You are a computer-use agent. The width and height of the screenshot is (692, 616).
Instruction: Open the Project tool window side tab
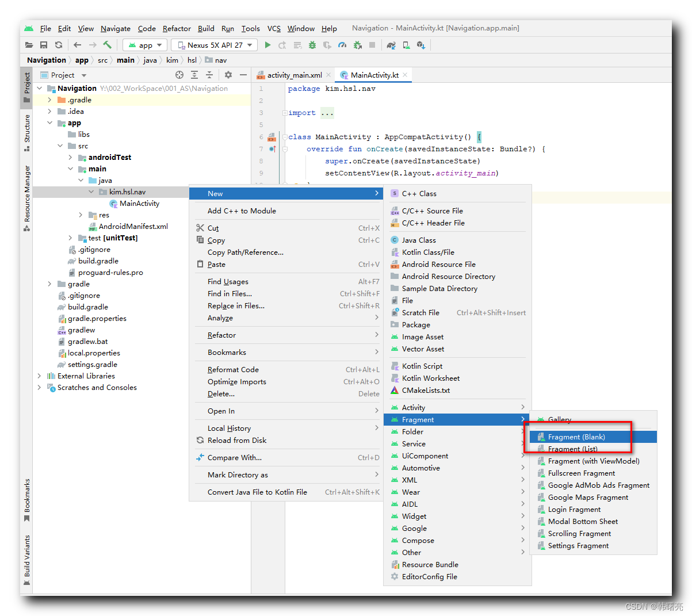coord(26,87)
